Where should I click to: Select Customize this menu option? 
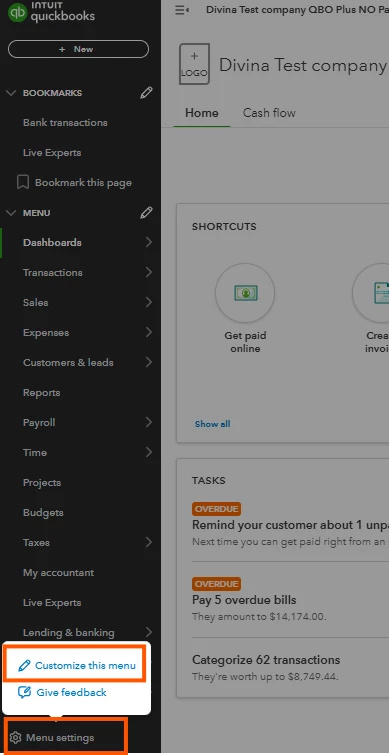pyautogui.click(x=77, y=665)
